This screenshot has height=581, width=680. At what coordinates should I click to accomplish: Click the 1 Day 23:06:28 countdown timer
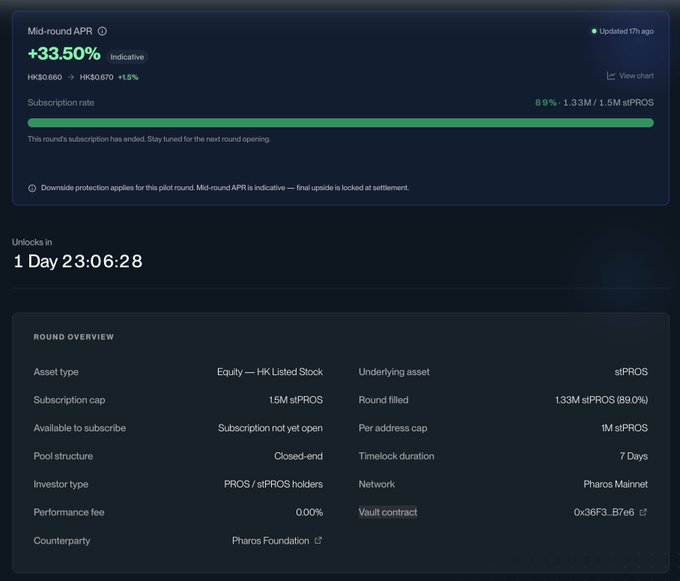(78, 261)
